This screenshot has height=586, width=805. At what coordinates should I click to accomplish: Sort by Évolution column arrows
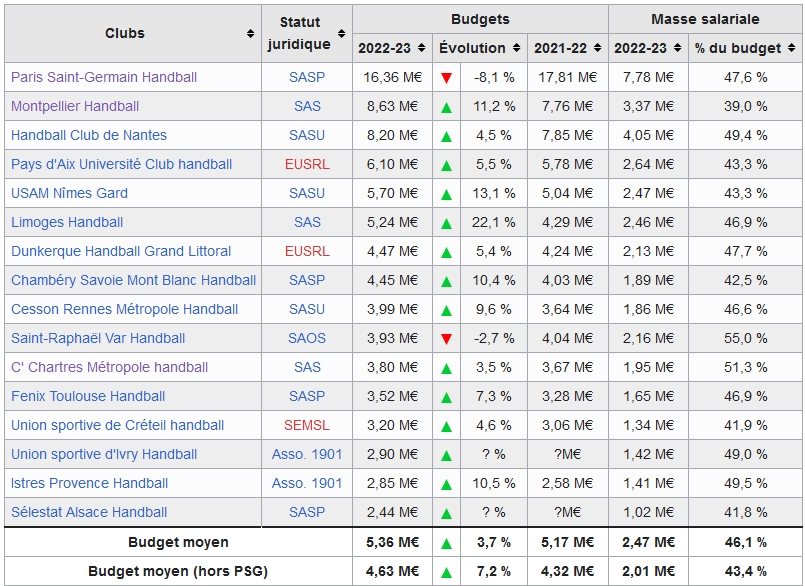[x=517, y=48]
